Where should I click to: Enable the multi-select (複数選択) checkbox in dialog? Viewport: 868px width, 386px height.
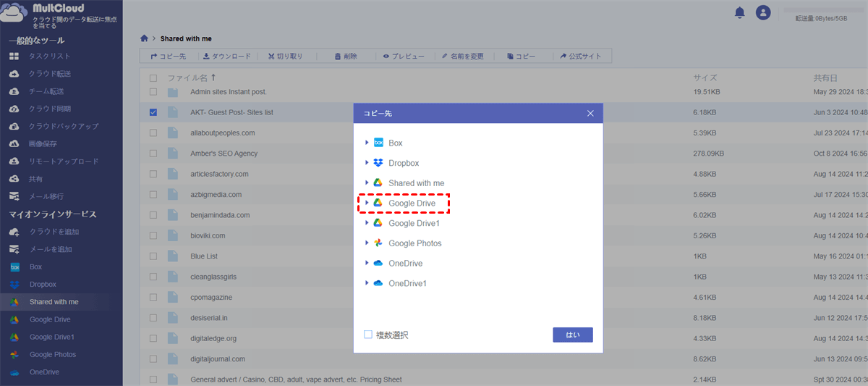click(368, 335)
